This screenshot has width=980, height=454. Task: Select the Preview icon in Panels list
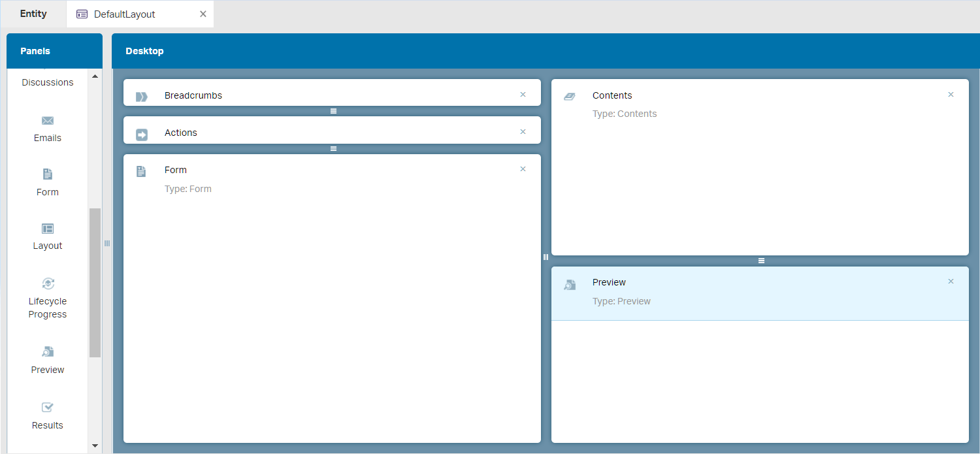coord(48,352)
